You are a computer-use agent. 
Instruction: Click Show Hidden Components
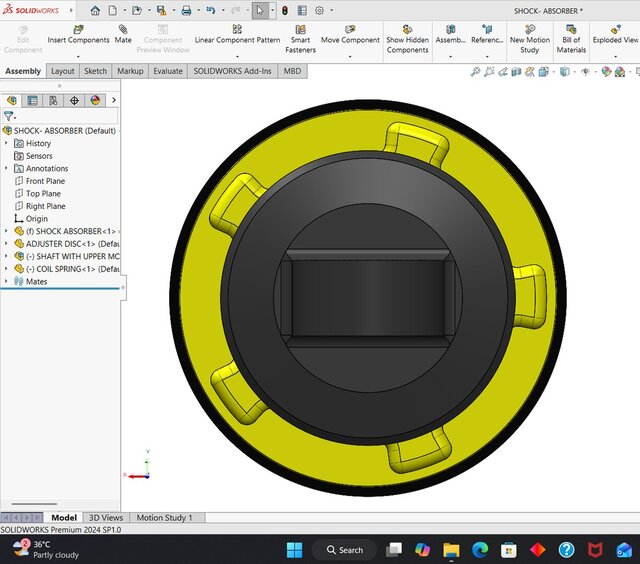[407, 39]
